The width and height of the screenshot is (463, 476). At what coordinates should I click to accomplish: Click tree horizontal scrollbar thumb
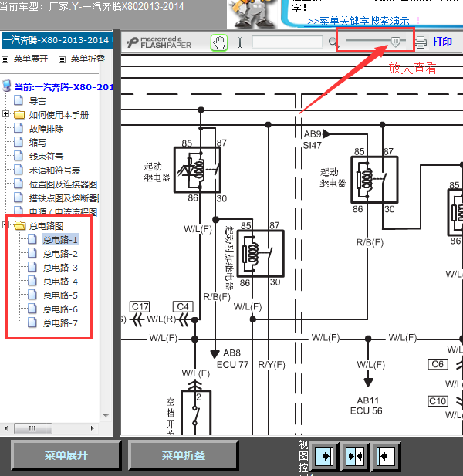point(33,428)
